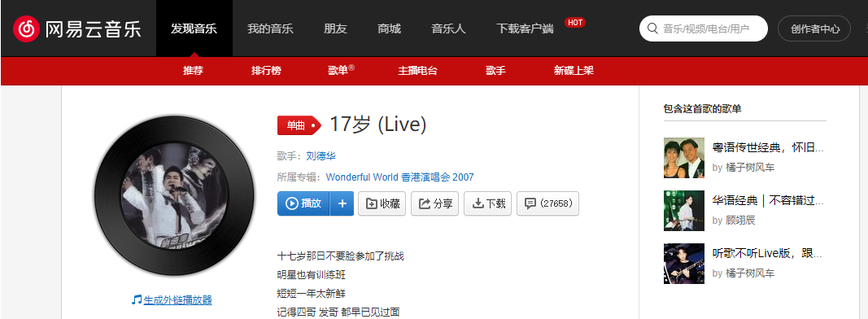The width and height of the screenshot is (868, 319).
Task: Open 创作者中心
Action: point(814,28)
